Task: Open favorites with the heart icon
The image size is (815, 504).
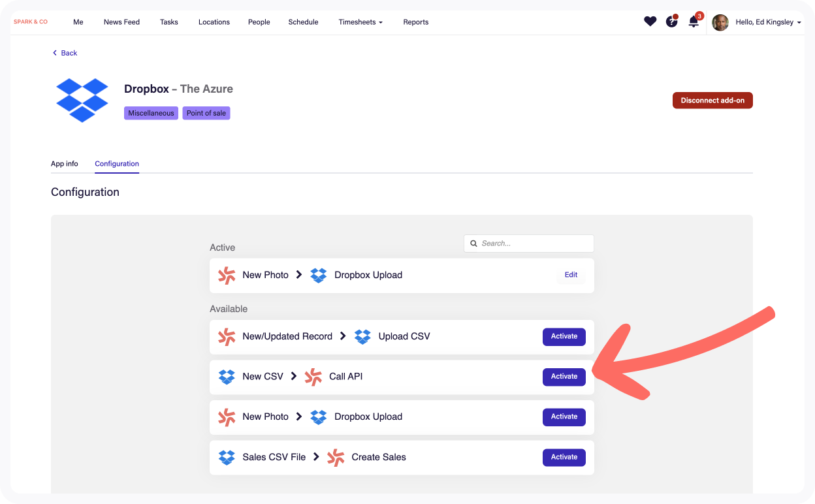Action: tap(650, 22)
